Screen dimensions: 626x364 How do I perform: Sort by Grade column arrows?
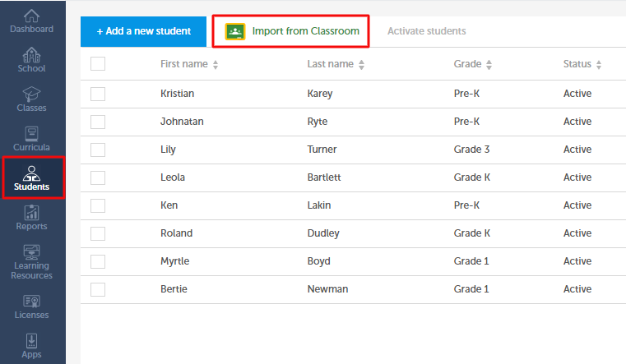pos(489,65)
